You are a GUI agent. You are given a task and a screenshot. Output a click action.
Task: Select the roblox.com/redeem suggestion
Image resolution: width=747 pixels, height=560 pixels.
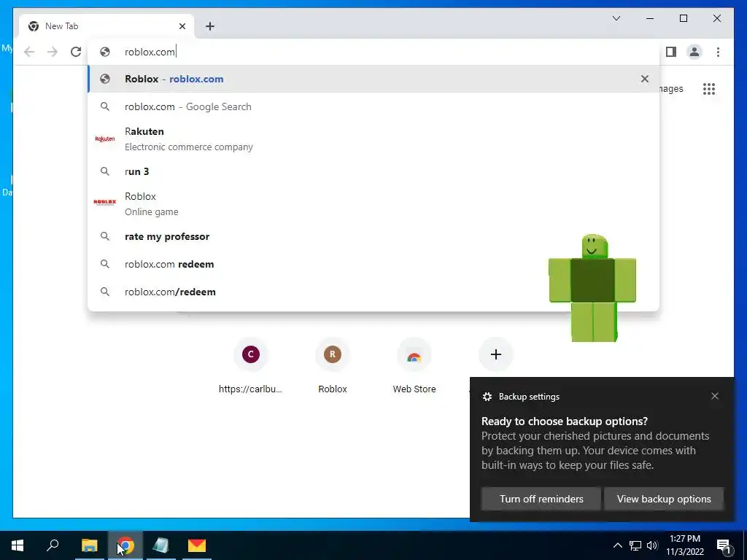(x=373, y=292)
